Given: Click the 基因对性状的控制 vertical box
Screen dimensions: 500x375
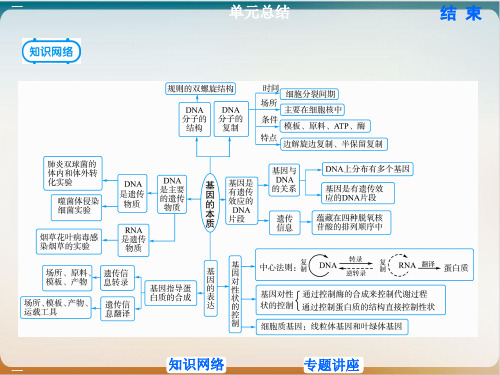Looking at the screenshot, I should pos(235,294).
